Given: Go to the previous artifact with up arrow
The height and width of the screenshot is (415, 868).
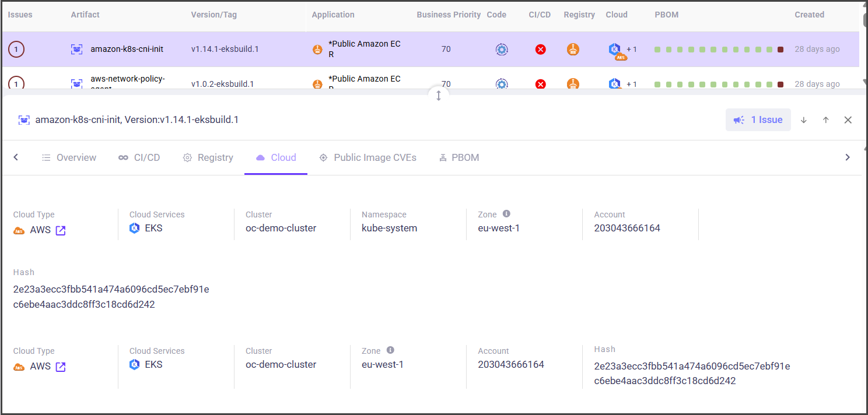Looking at the screenshot, I should pos(825,120).
